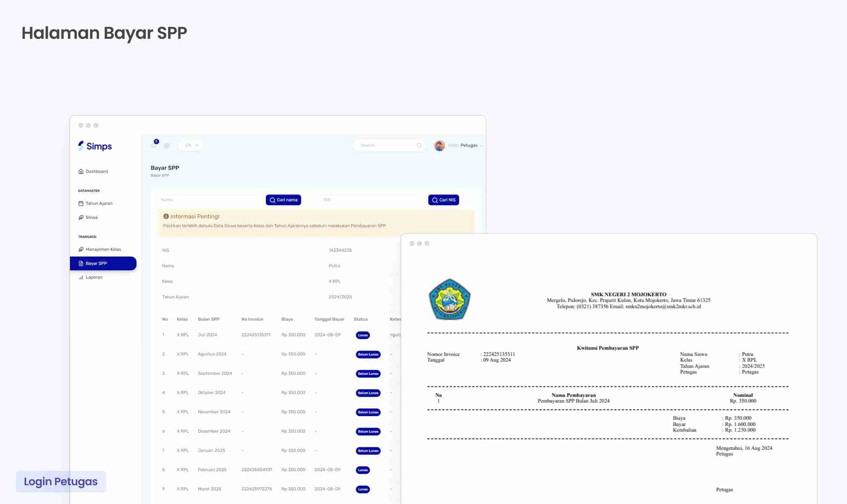Click the Bulan SPP column header
Viewport: 847px width, 504px height.
[x=209, y=319]
